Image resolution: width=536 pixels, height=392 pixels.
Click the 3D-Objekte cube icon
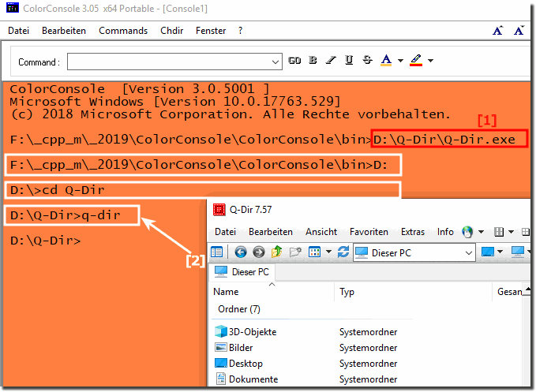pyautogui.click(x=221, y=331)
